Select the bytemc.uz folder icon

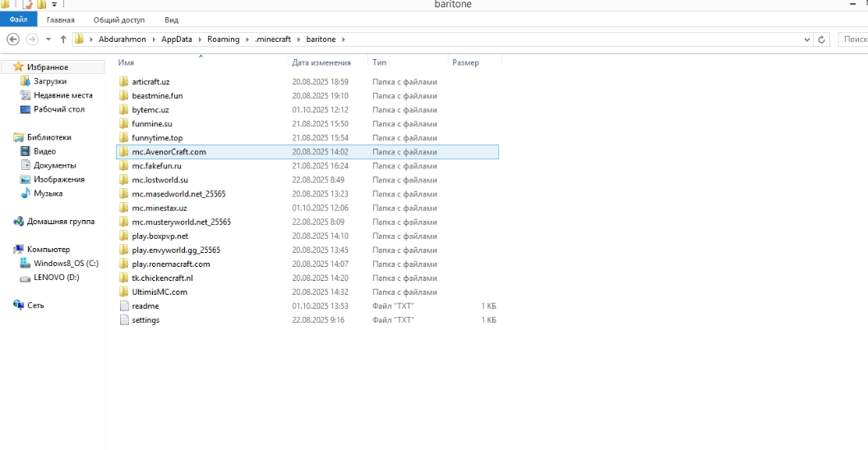point(124,109)
